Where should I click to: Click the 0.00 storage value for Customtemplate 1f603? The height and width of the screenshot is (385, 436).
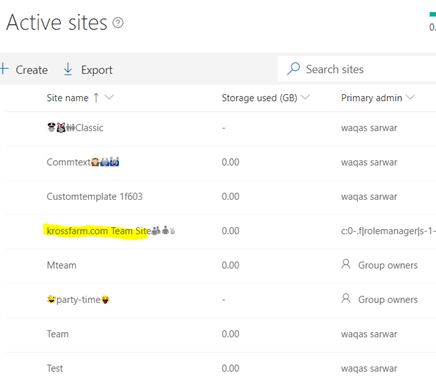click(x=230, y=196)
